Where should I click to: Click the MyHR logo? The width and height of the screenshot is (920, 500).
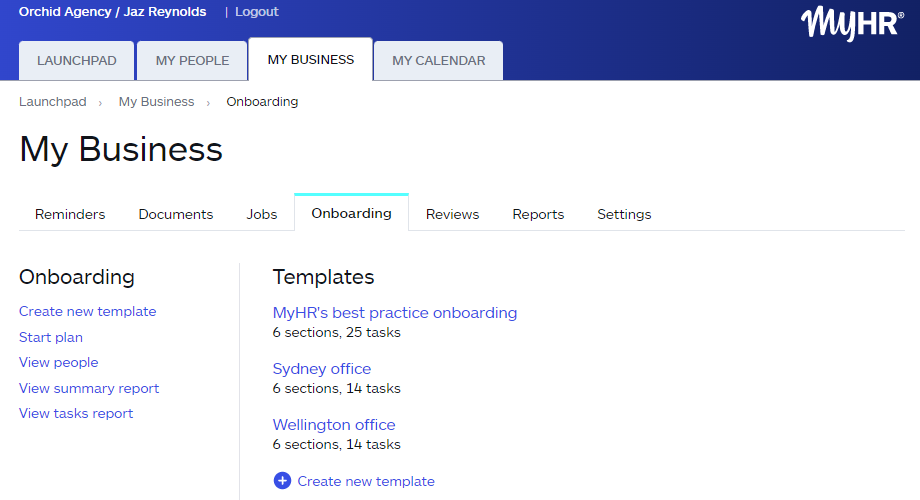tap(852, 22)
